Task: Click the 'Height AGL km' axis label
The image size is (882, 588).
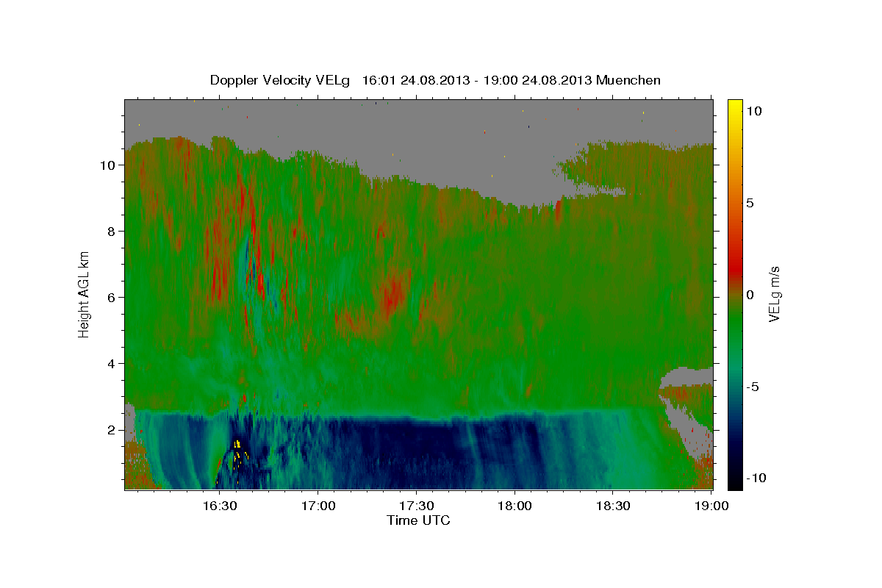Action: 84,293
